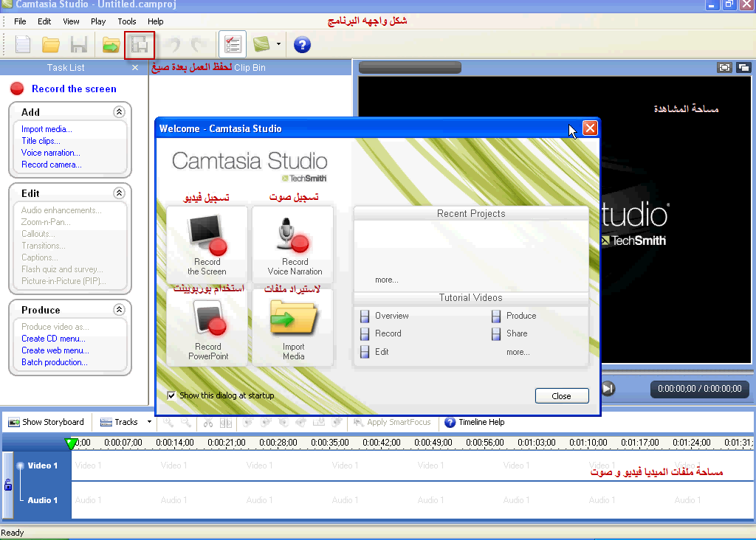
Task: Click the Produce video as toolbar icon
Action: [140, 45]
